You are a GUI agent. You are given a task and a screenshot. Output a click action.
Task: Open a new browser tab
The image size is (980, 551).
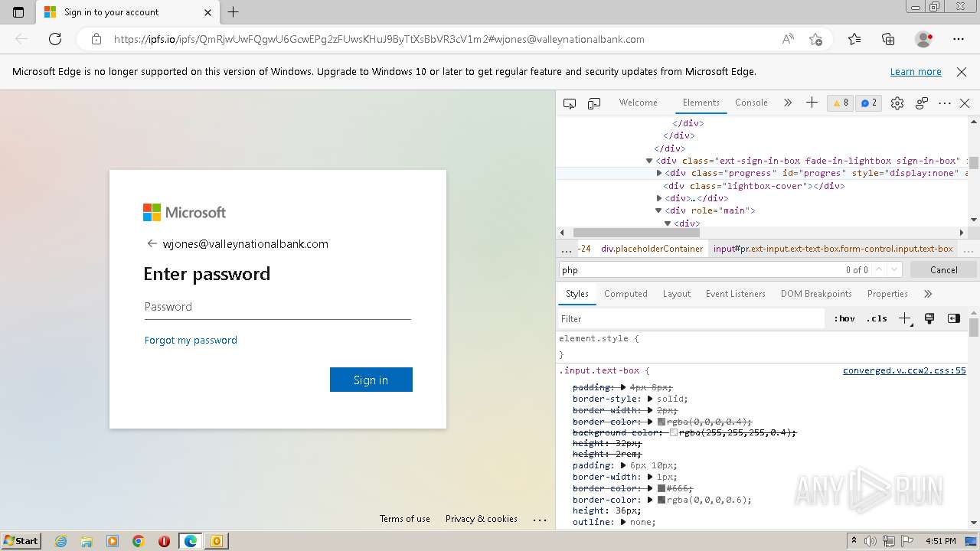[x=234, y=12]
